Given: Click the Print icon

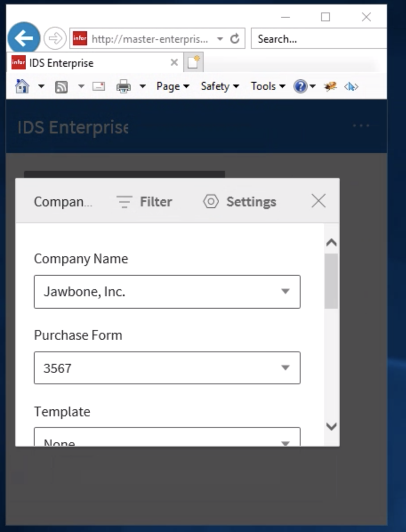Looking at the screenshot, I should pos(124,87).
